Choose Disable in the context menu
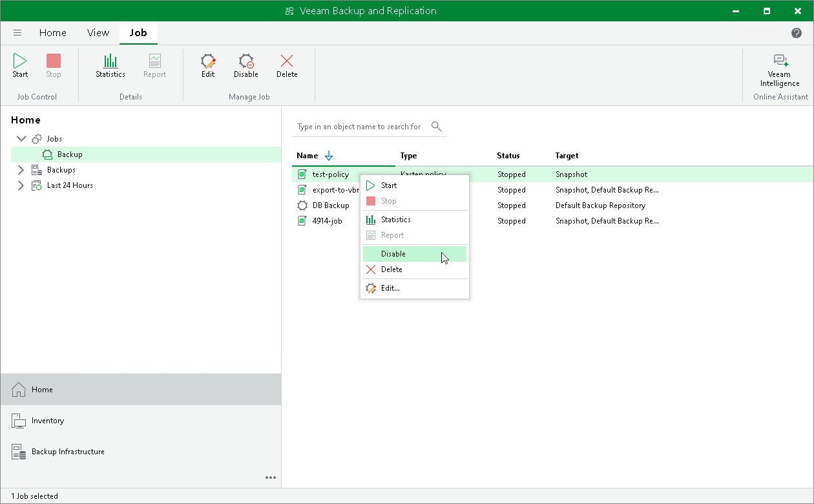The image size is (814, 504). [x=415, y=254]
